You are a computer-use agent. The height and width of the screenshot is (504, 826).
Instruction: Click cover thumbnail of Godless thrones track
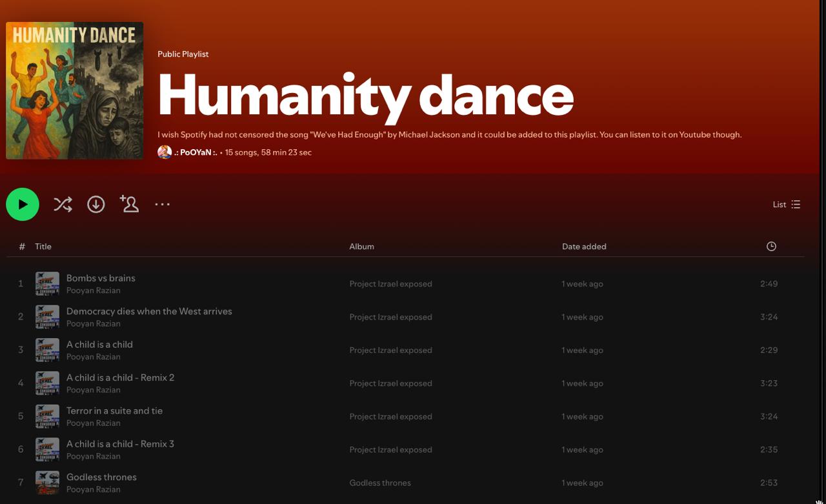(47, 483)
